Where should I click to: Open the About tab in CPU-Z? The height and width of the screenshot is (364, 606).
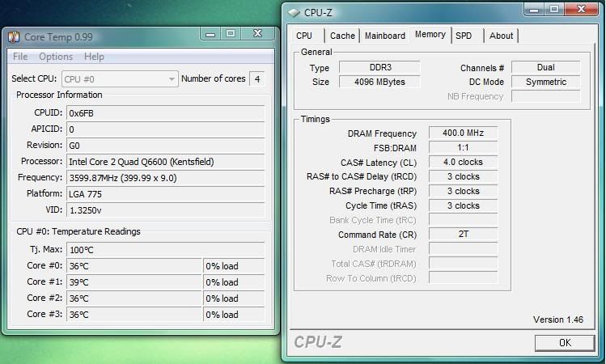501,36
